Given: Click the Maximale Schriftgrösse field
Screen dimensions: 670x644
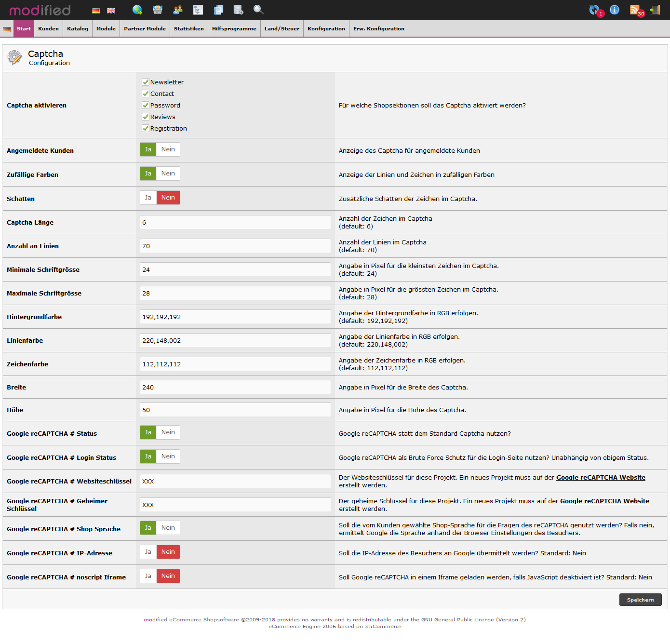Looking at the screenshot, I should tap(235, 293).
